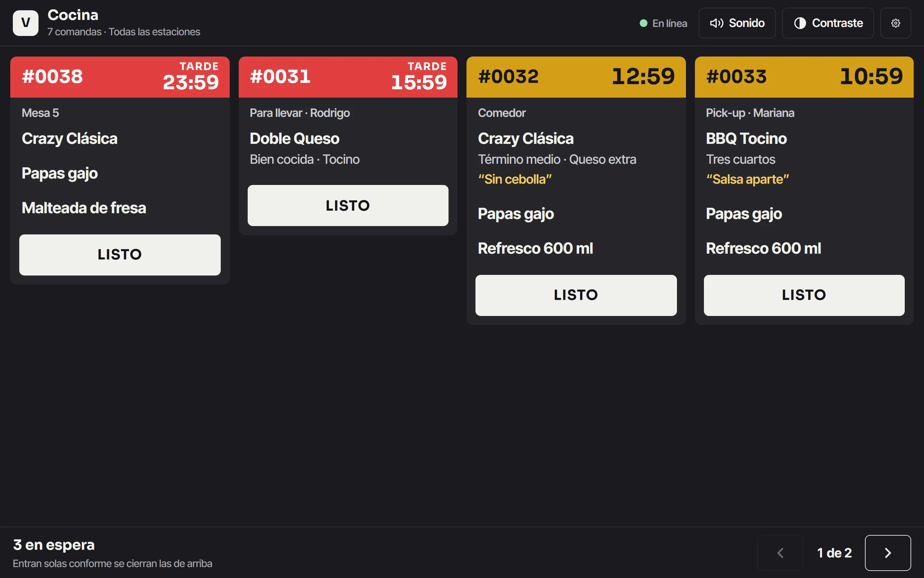The height and width of the screenshot is (578, 924).
Task: Toggle the Contraste mode button
Action: 828,23
